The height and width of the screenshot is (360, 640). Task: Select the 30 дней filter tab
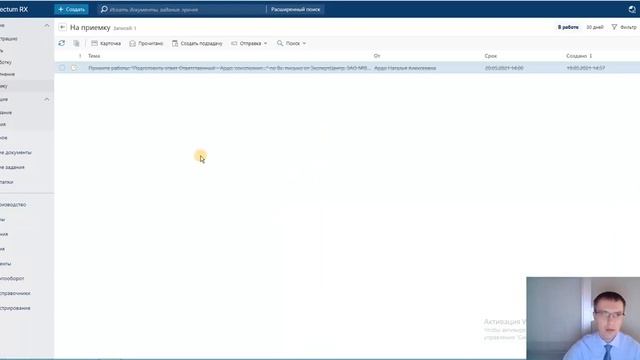pos(595,27)
